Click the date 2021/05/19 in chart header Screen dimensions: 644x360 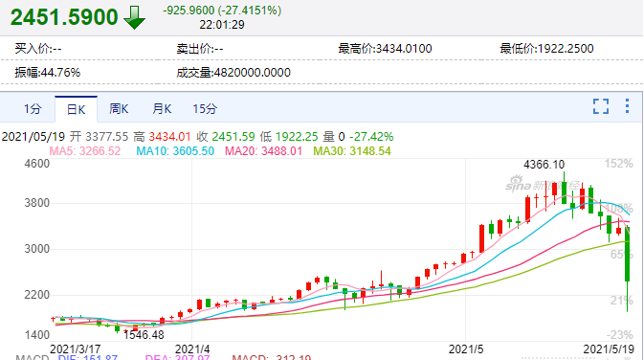pyautogui.click(x=33, y=137)
